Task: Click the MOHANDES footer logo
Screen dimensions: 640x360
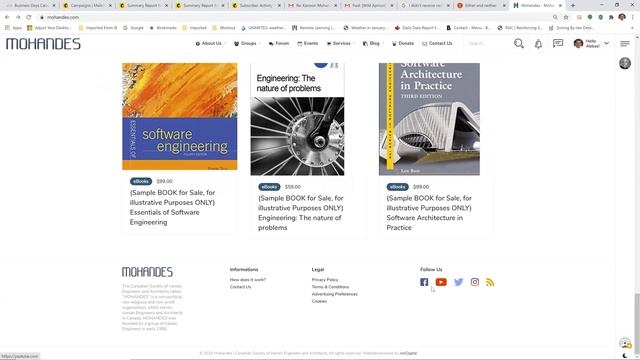Action: click(x=147, y=272)
